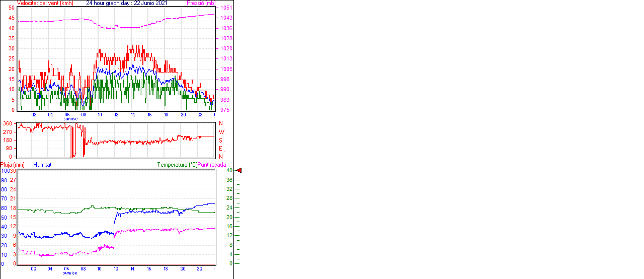
Task: Click the blue 100 value on the humidity axis
Action: click(5, 171)
